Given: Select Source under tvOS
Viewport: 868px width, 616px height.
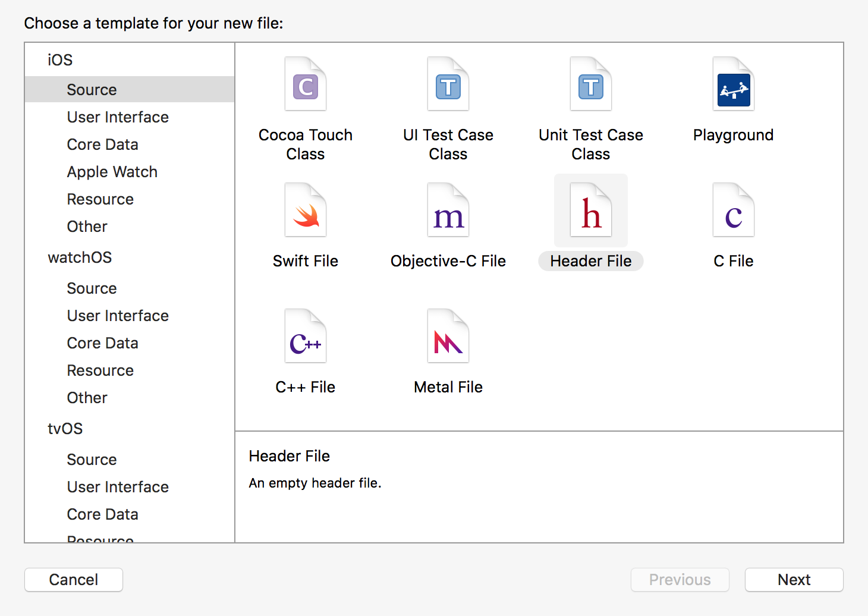Looking at the screenshot, I should tap(92, 460).
